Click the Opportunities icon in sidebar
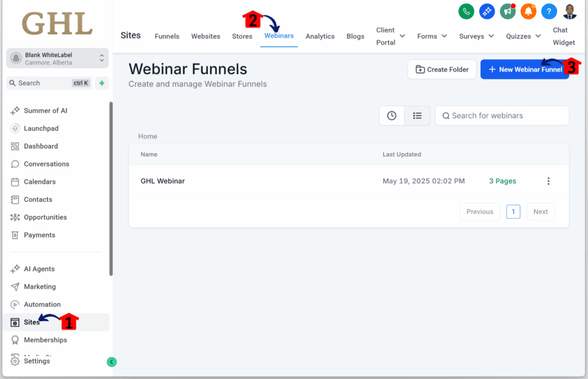 tap(14, 217)
